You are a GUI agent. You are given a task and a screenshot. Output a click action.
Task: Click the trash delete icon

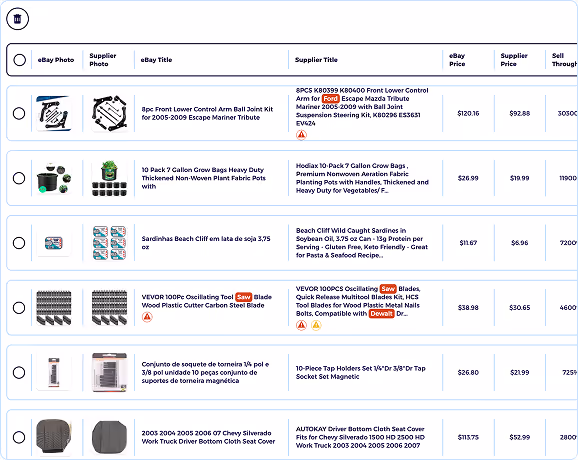17,19
